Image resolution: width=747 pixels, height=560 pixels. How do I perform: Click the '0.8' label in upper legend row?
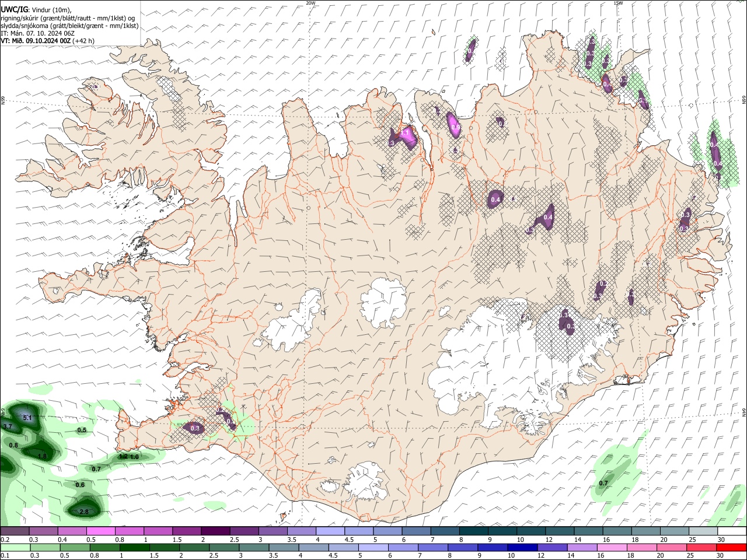[120, 540]
